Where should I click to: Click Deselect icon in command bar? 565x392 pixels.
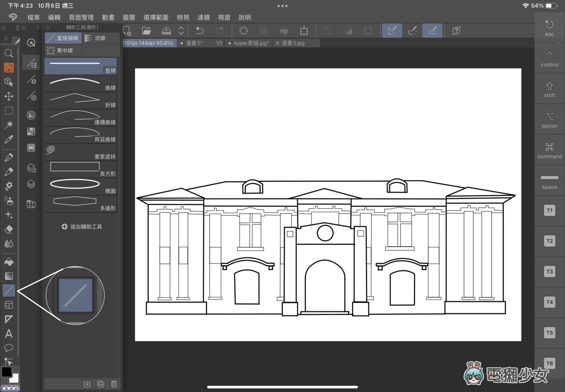click(328, 31)
